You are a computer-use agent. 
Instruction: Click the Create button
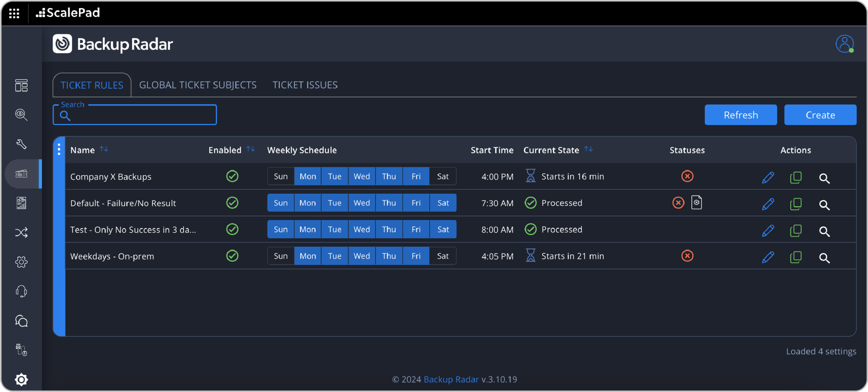820,115
